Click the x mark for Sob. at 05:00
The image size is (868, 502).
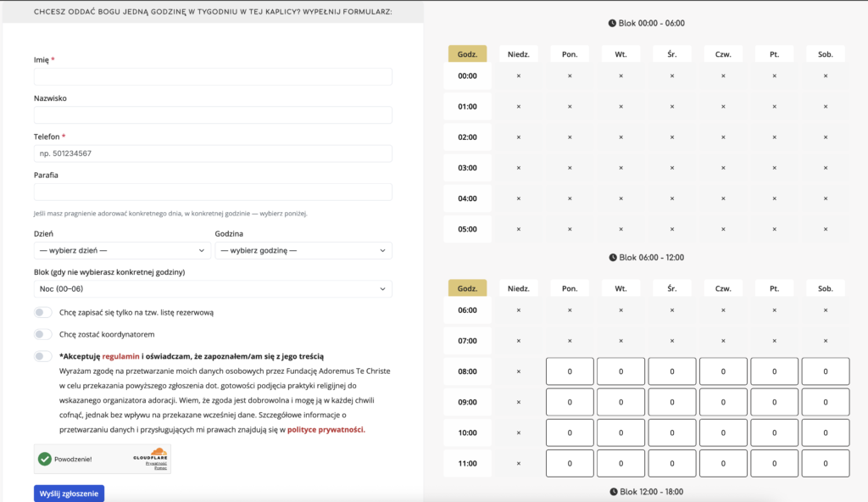[826, 230]
